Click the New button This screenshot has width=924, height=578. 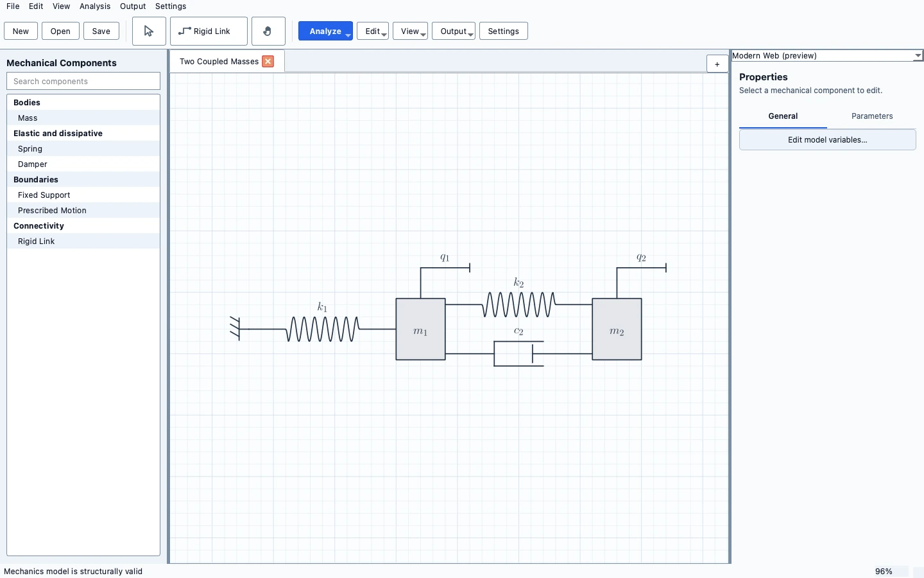(21, 31)
